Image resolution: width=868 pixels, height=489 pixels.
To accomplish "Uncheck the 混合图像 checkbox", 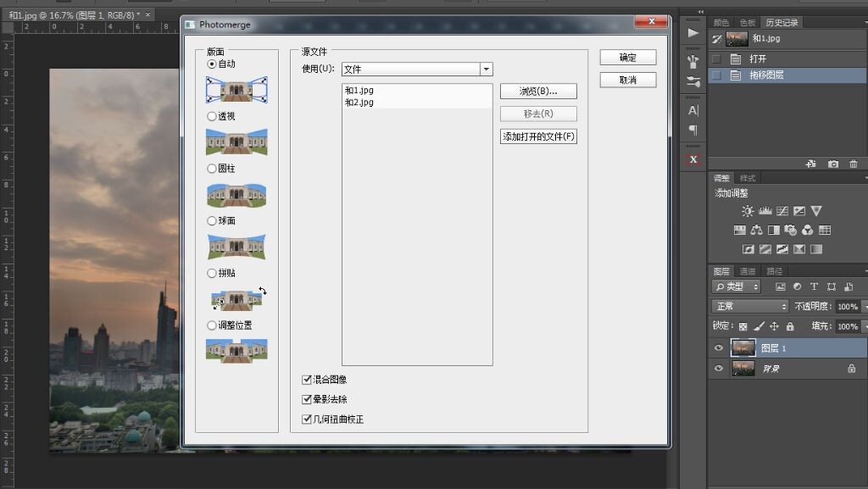I will [x=307, y=380].
